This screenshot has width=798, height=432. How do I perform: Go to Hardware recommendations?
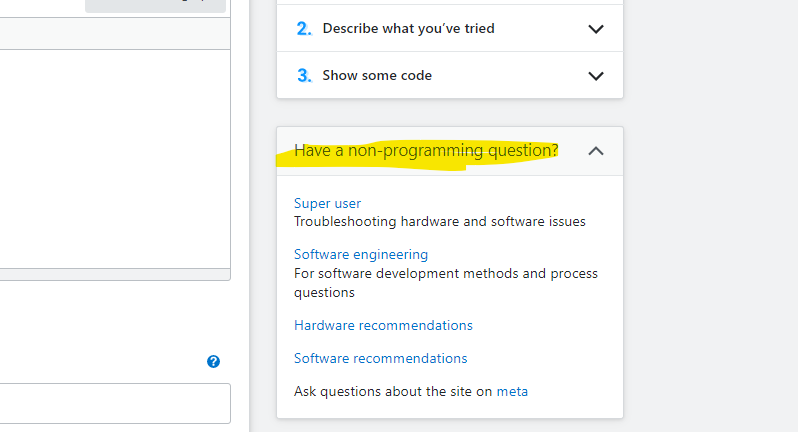coord(383,325)
